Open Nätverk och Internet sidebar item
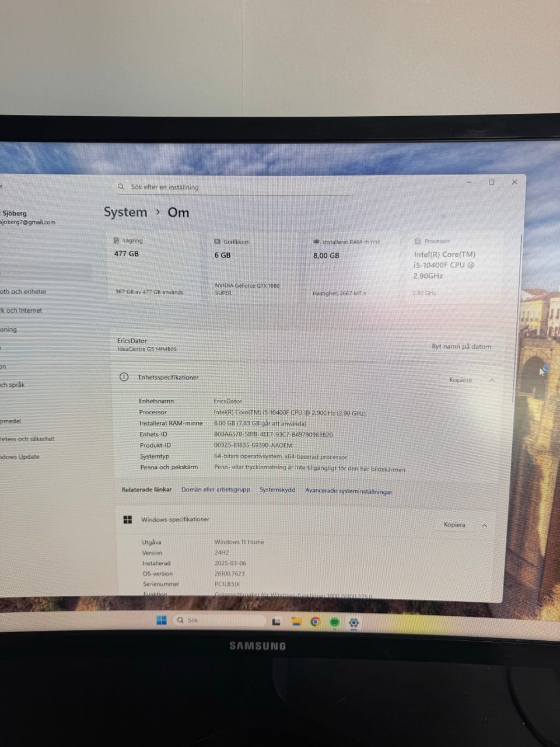 coord(21,310)
